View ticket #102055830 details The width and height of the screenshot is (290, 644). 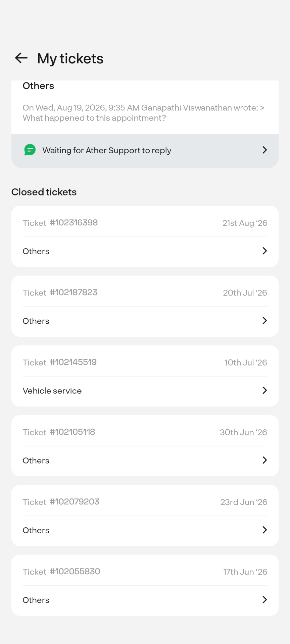(x=75, y=572)
